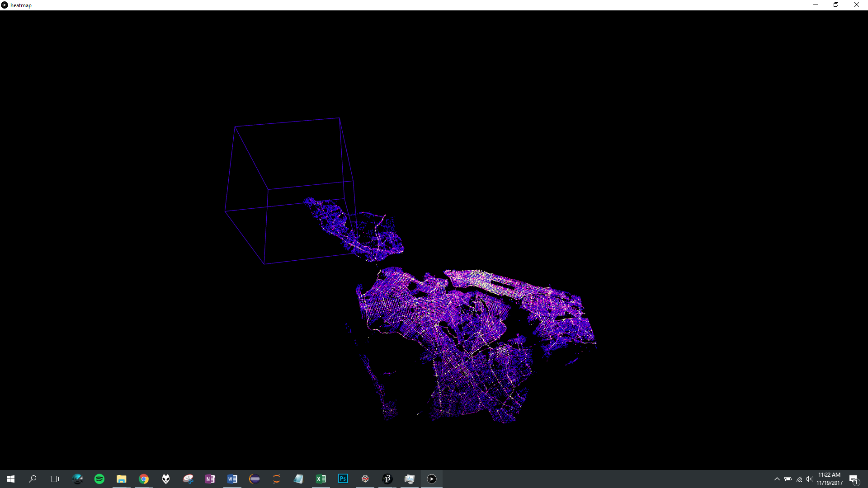Open the Wi-Fi network flyout
868x488 pixels.
[x=799, y=479]
